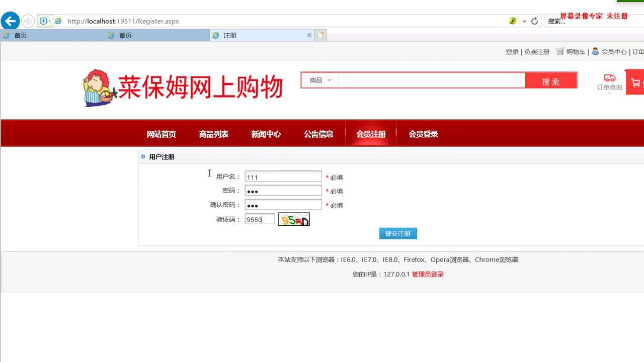The image size is (644, 362).
Task: Click the product search input box
Action: coord(431,80)
